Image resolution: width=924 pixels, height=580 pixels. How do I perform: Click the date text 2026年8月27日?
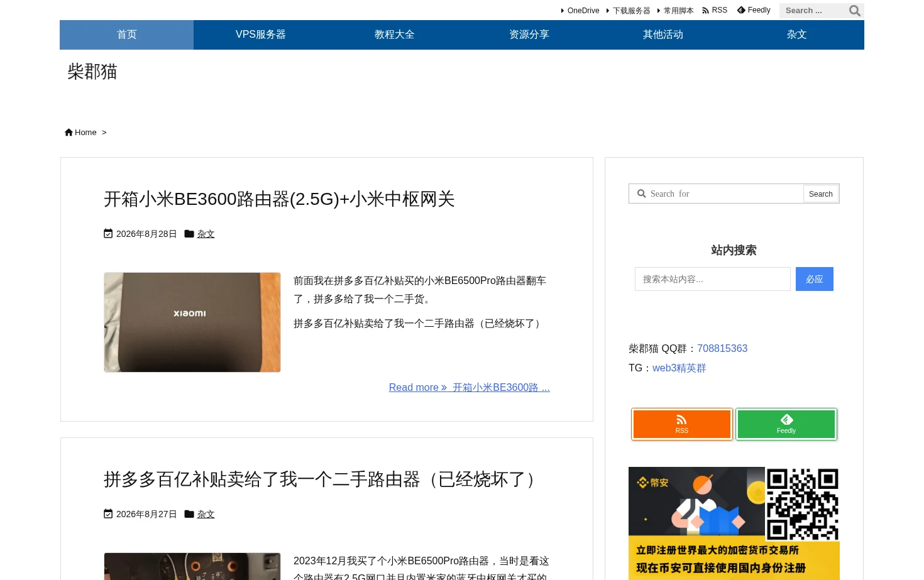pos(146,514)
